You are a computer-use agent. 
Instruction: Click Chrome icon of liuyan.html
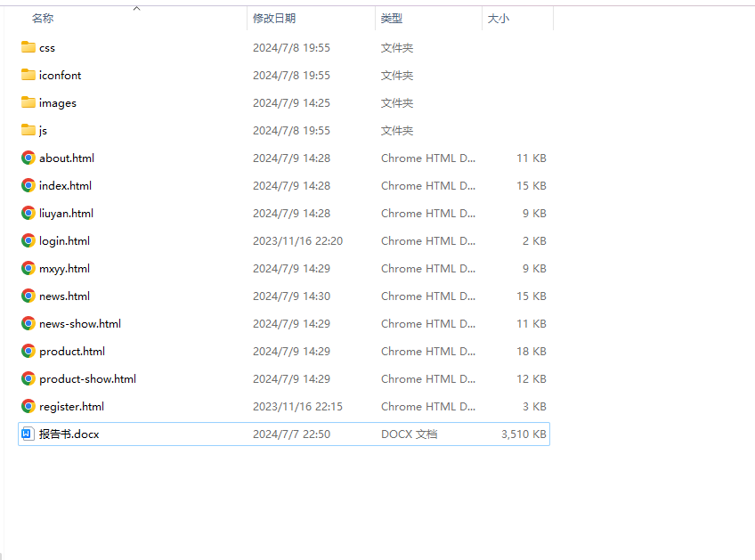[x=28, y=213]
